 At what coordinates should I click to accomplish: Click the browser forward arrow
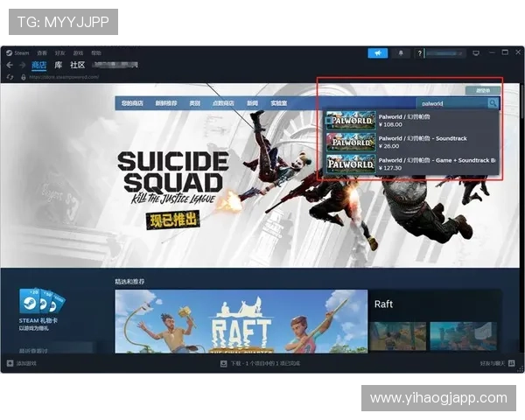click(x=21, y=65)
